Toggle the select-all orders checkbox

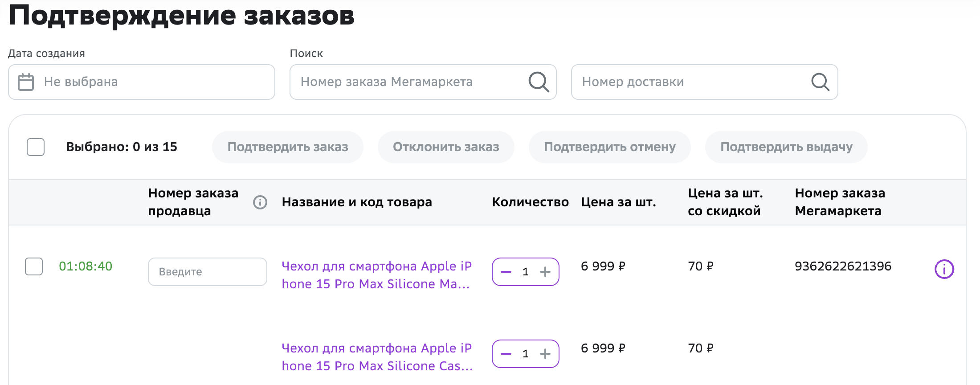(36, 147)
